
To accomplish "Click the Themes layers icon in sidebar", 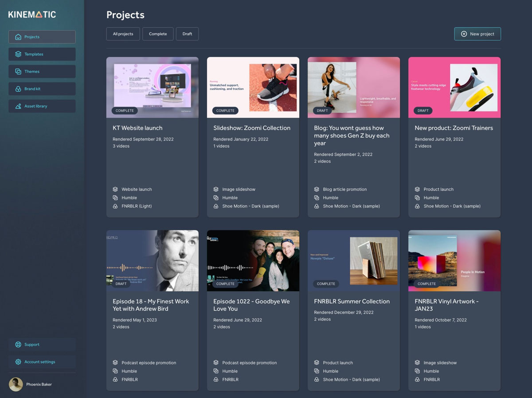I will [18, 71].
